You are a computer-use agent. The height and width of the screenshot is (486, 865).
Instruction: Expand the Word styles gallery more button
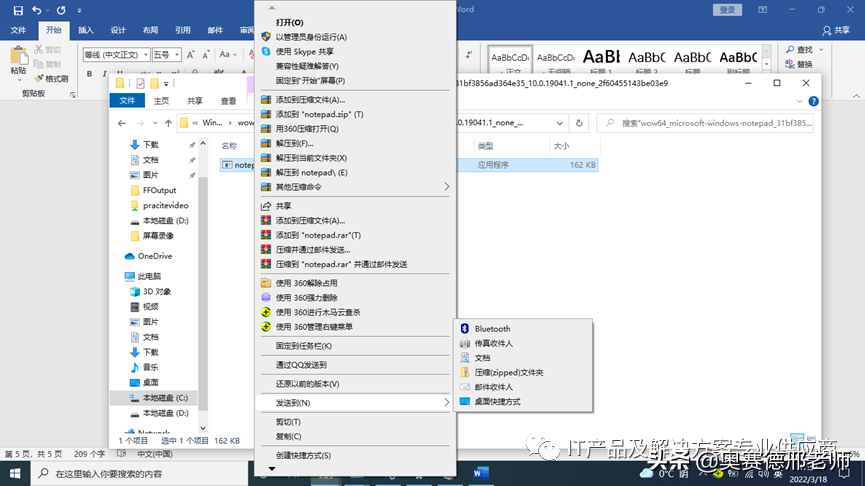tap(766, 65)
